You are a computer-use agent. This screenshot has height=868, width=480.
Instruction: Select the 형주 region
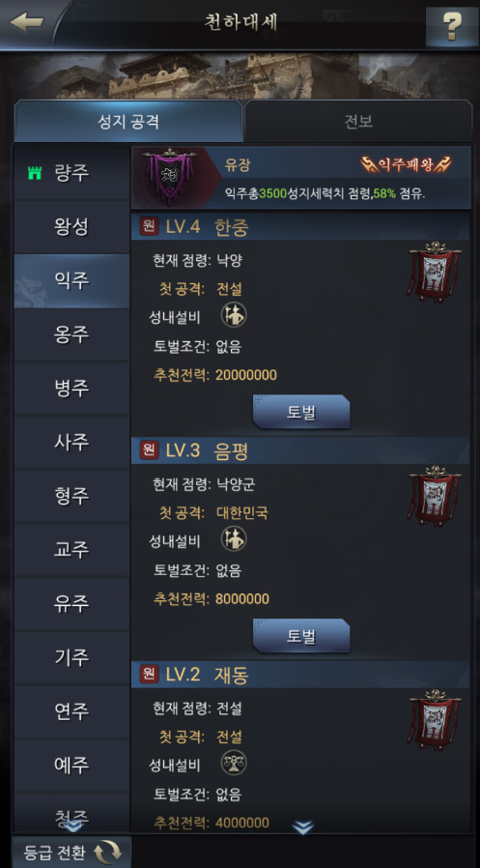(71, 496)
